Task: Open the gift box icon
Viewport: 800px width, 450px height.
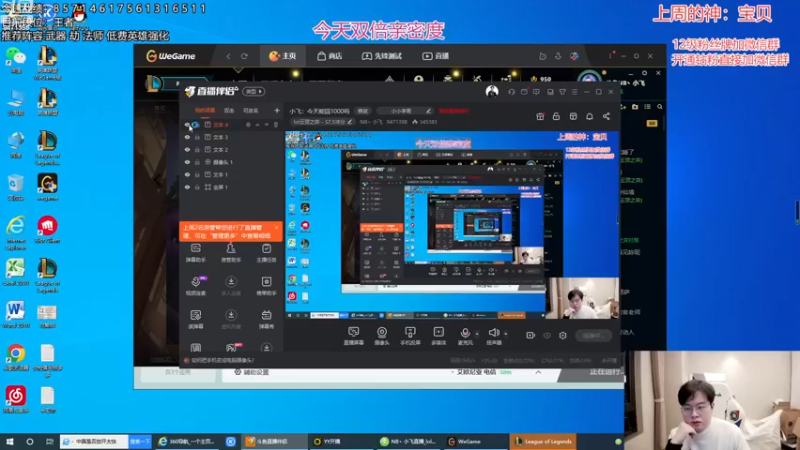Action: (x=540, y=116)
